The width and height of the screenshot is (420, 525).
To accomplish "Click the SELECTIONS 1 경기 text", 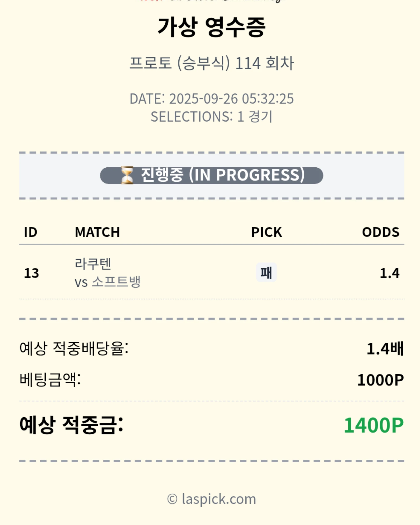I will (x=211, y=117).
